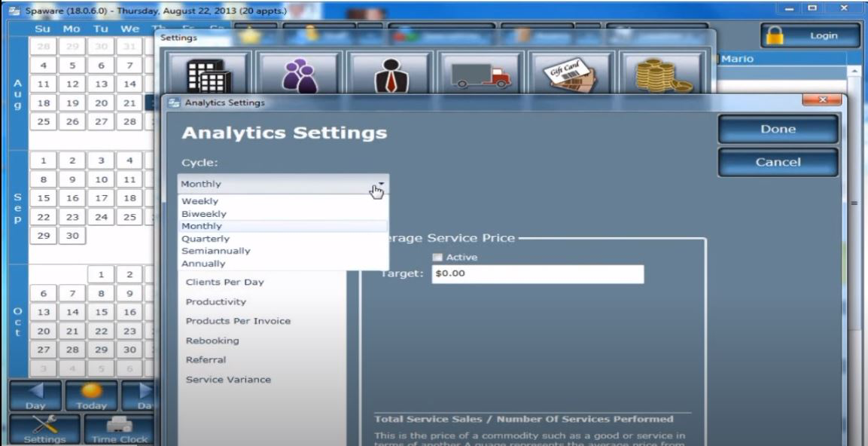
Task: Open the company building settings icon
Action: (x=208, y=74)
